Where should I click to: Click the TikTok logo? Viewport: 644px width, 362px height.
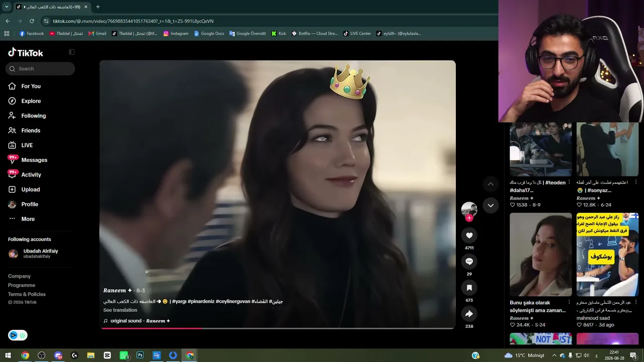(26, 52)
